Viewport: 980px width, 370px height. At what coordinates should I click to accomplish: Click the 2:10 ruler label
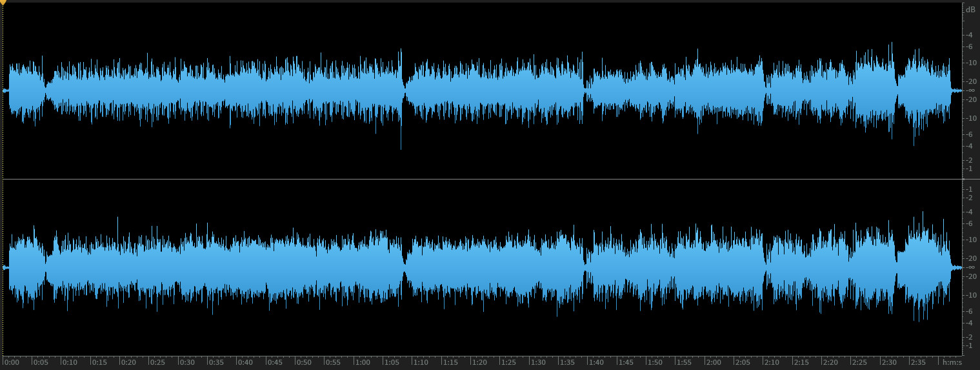(772, 362)
